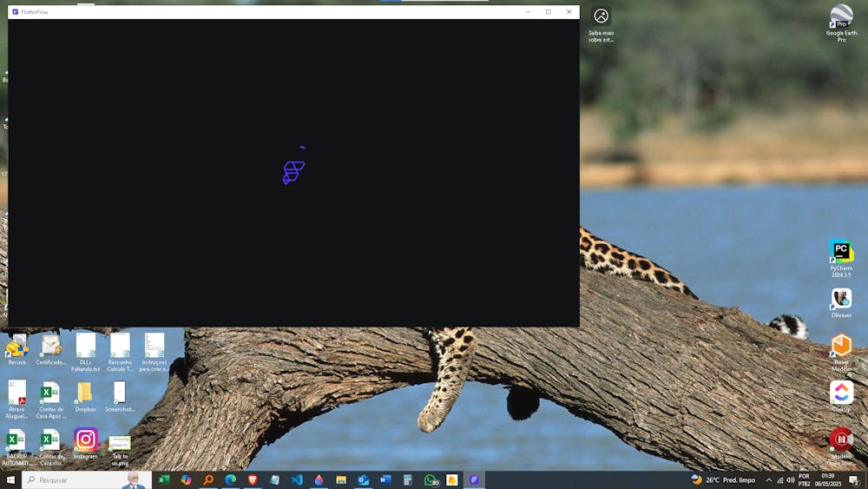The image size is (868, 489).
Task: Open the Dropbox folder on desktop
Action: click(x=85, y=397)
